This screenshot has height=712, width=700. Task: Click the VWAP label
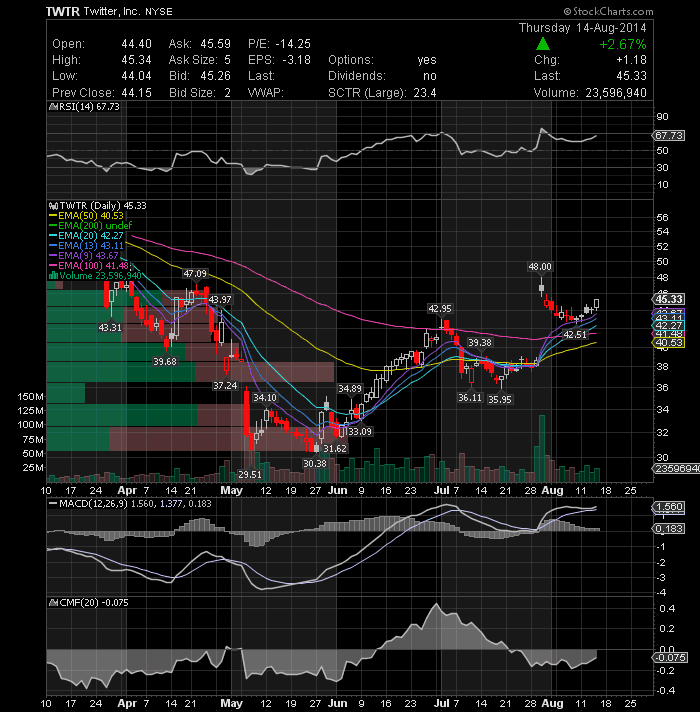point(266,93)
